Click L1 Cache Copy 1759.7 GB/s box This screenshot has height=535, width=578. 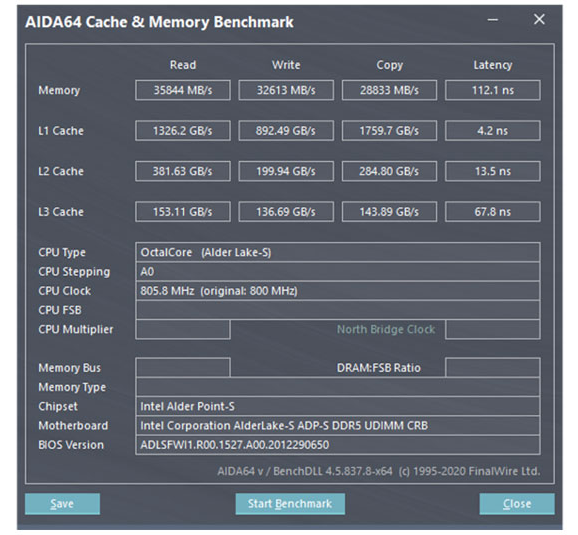[389, 131]
